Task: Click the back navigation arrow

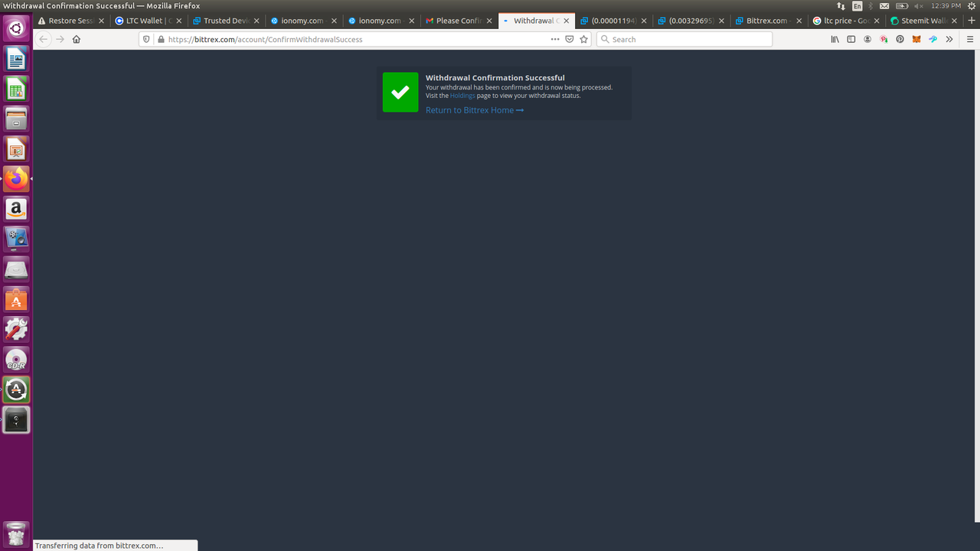Action: pyautogui.click(x=44, y=39)
